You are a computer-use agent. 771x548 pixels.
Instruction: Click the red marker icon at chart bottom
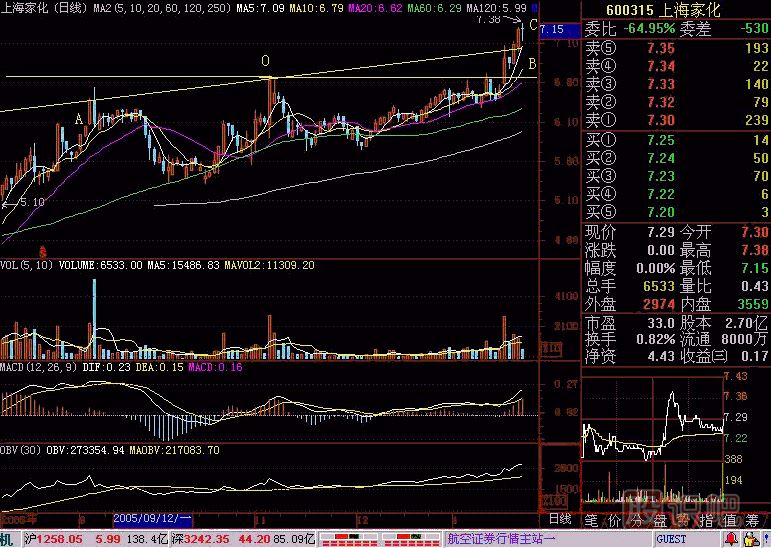point(42,249)
